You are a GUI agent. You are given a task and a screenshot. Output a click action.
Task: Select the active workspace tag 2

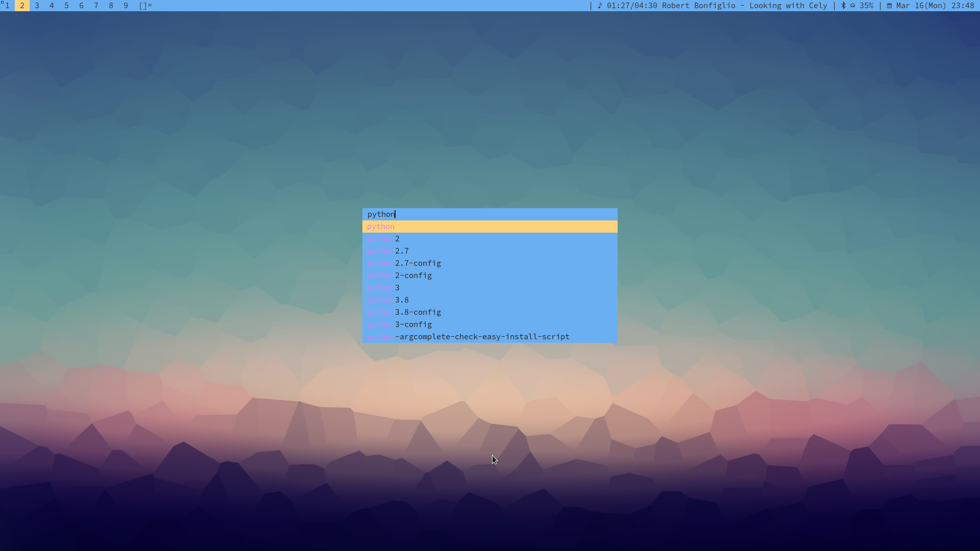pos(22,6)
